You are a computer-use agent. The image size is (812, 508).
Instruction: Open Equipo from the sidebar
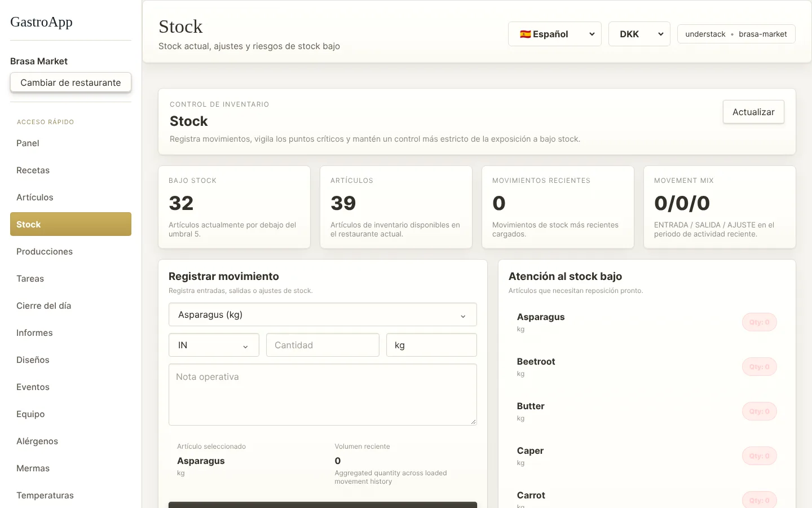(70, 414)
